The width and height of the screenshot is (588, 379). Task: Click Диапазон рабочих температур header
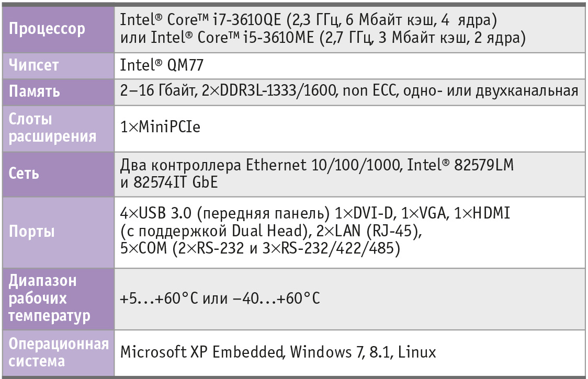pyautogui.click(x=58, y=299)
